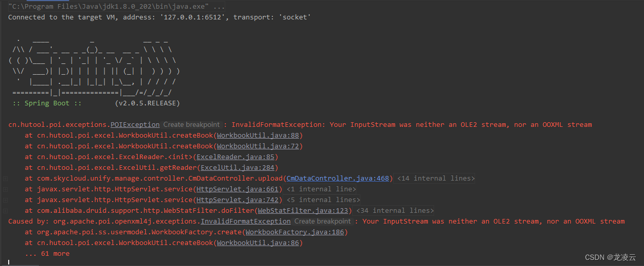The width and height of the screenshot is (644, 266).
Task: Expand the <5 internal lines> fold
Action: [323, 200]
